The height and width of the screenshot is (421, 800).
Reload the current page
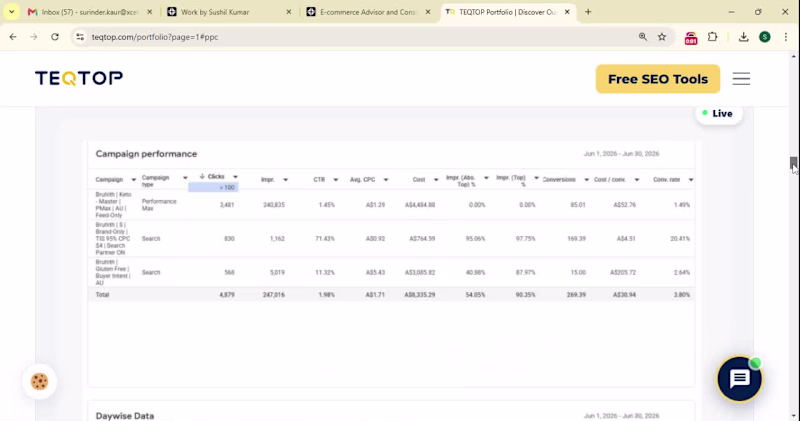pyautogui.click(x=55, y=37)
